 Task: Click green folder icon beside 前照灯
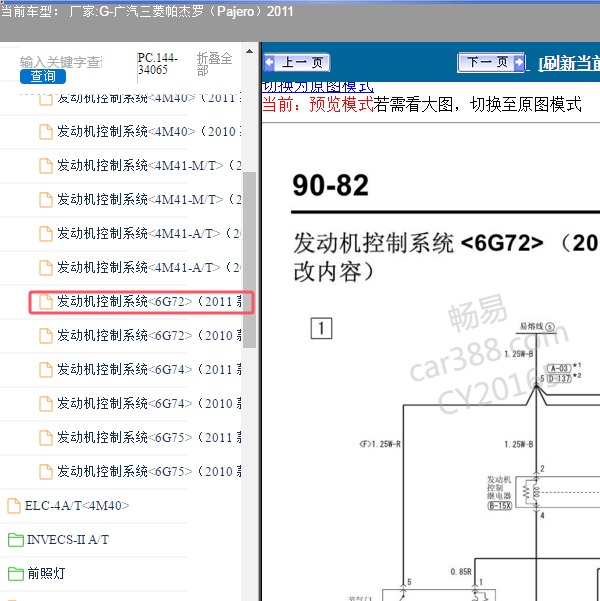[x=16, y=574]
